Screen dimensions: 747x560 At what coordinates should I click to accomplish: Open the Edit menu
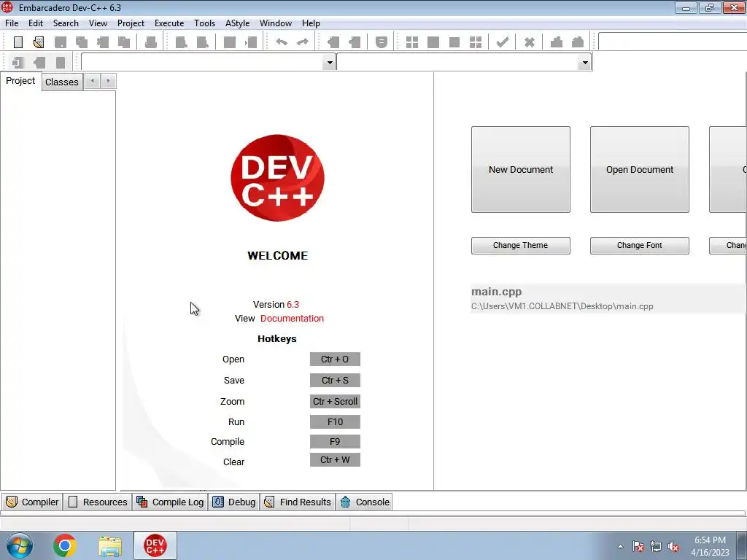tap(36, 23)
